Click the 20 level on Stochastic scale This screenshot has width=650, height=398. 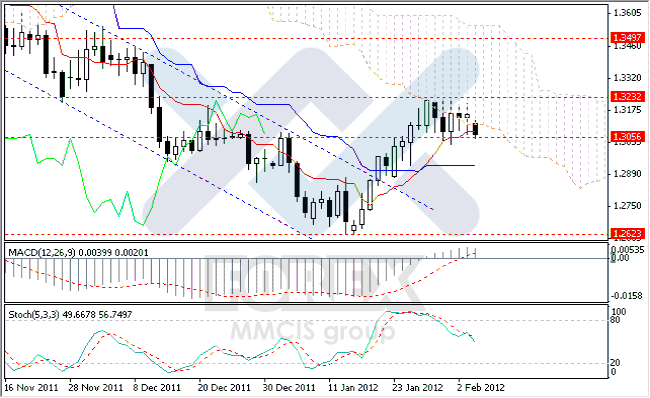616,363
